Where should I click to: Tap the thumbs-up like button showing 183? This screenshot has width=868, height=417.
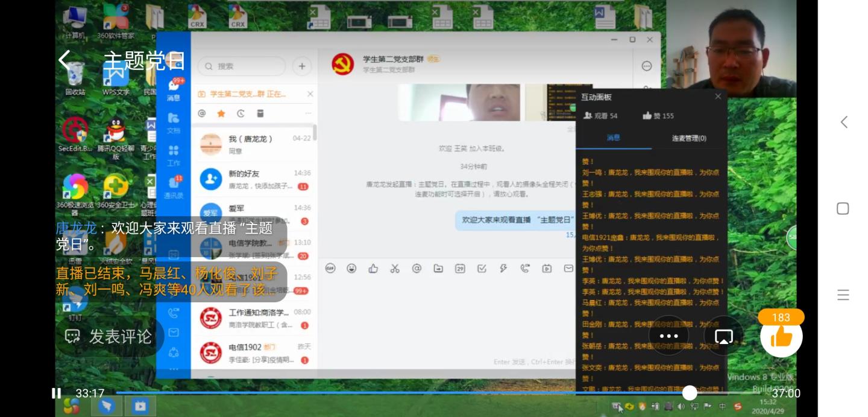781,336
